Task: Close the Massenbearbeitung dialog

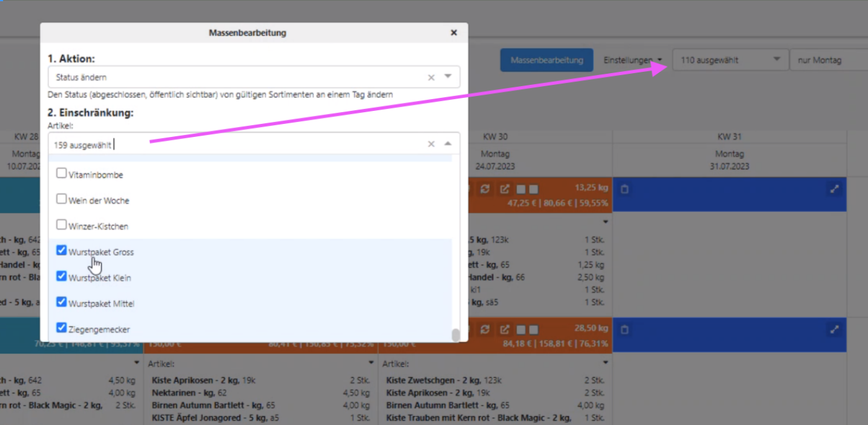Action: point(454,33)
